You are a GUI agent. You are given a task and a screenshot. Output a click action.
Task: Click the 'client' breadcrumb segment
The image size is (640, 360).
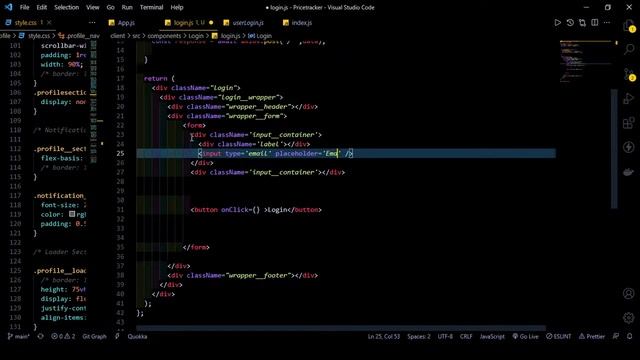(118, 36)
